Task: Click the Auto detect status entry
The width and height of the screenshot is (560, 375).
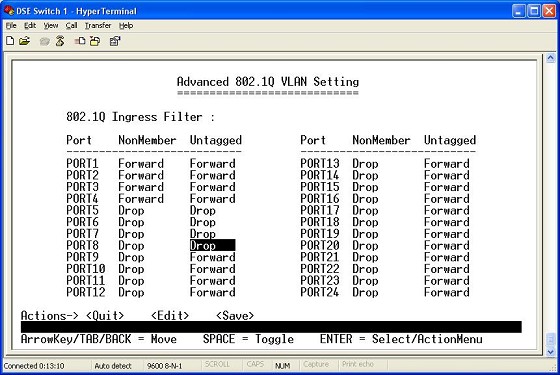Action: click(113, 366)
